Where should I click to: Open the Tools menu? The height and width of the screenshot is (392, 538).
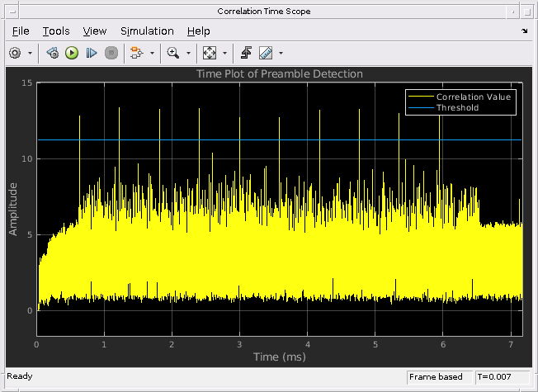click(x=56, y=31)
